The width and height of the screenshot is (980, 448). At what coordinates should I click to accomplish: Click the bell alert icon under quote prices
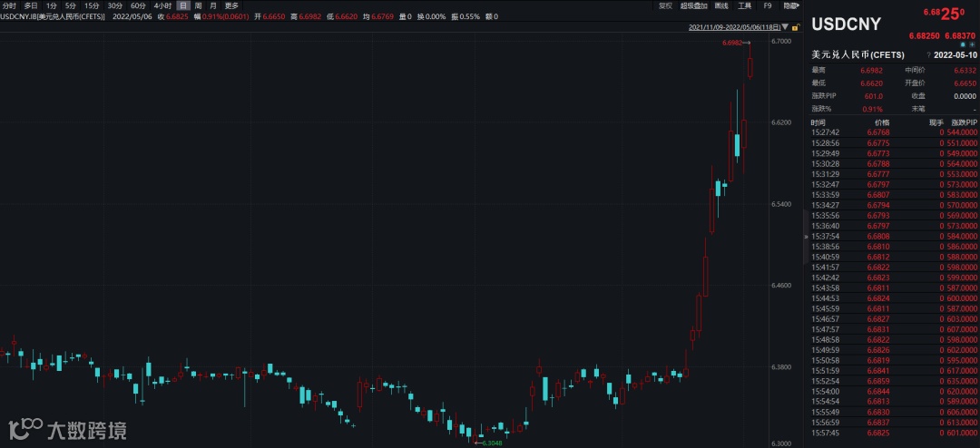pos(963,45)
